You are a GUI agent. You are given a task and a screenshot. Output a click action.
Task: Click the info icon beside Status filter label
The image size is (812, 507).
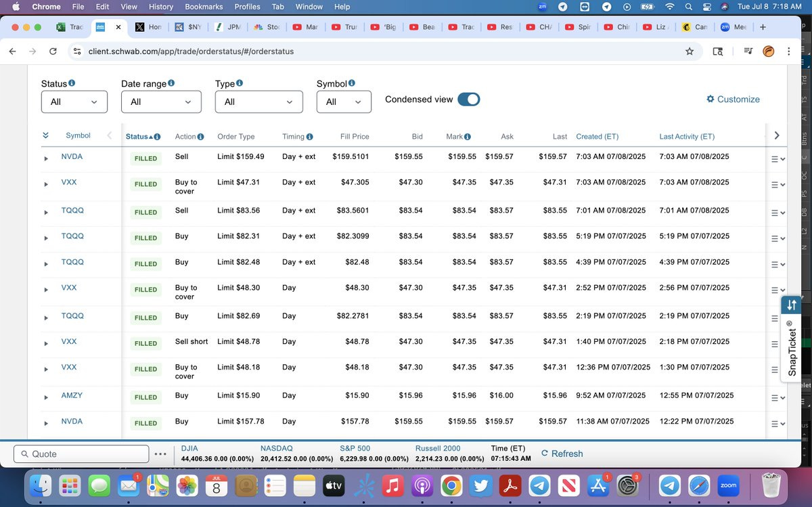point(72,83)
